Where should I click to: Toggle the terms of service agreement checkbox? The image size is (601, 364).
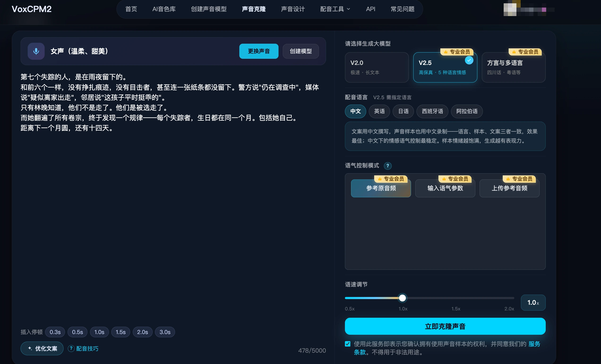tap(348, 344)
